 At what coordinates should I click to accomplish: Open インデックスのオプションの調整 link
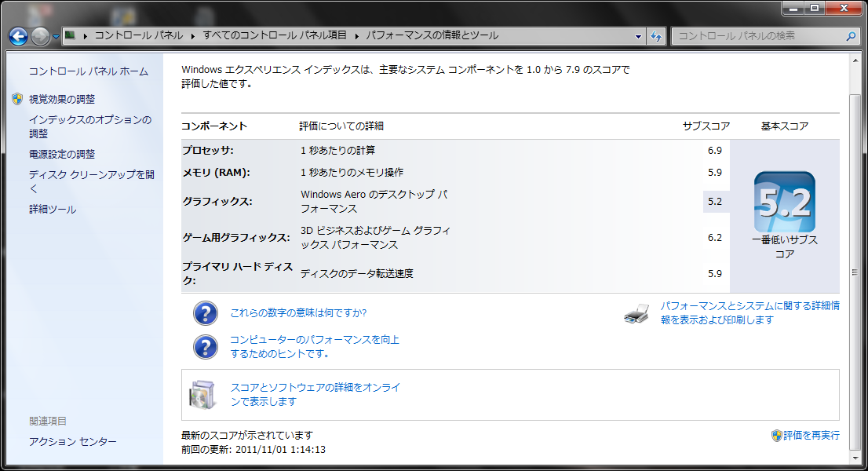click(90, 126)
